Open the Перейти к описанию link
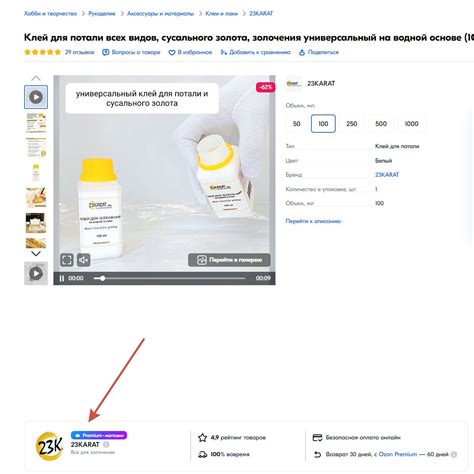The image size is (474, 474). pos(313,221)
